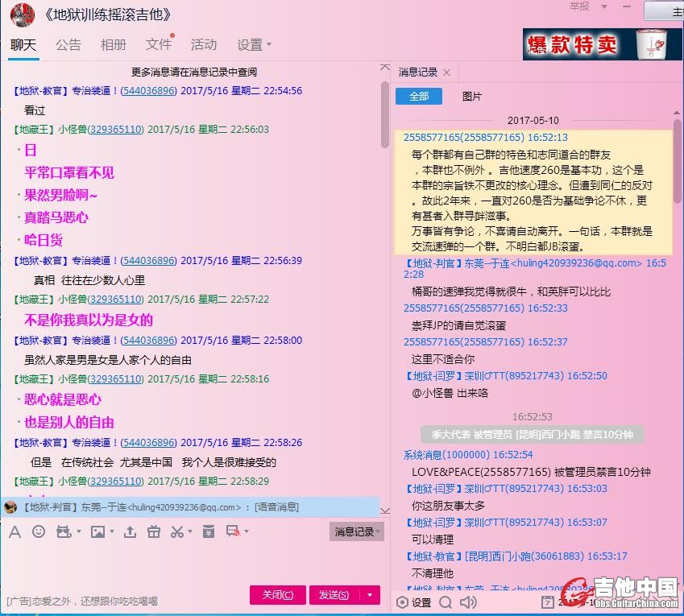The height and width of the screenshot is (616, 684).
Task: Open dropdown next to picture icon
Action: point(112,531)
